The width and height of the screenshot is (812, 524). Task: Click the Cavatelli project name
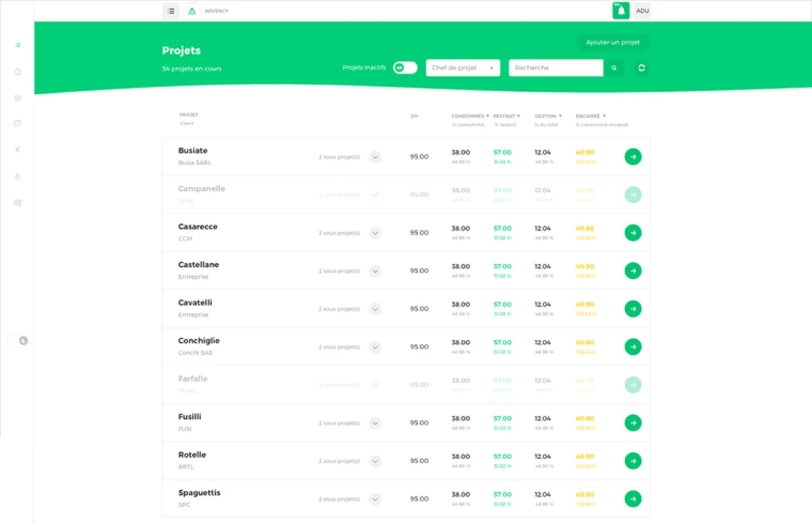click(195, 303)
